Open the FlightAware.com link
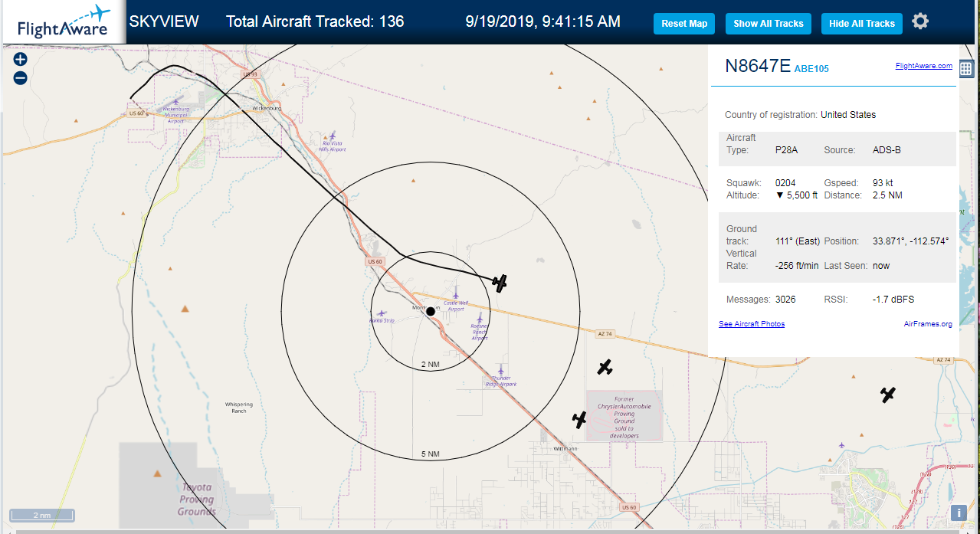 tap(924, 66)
